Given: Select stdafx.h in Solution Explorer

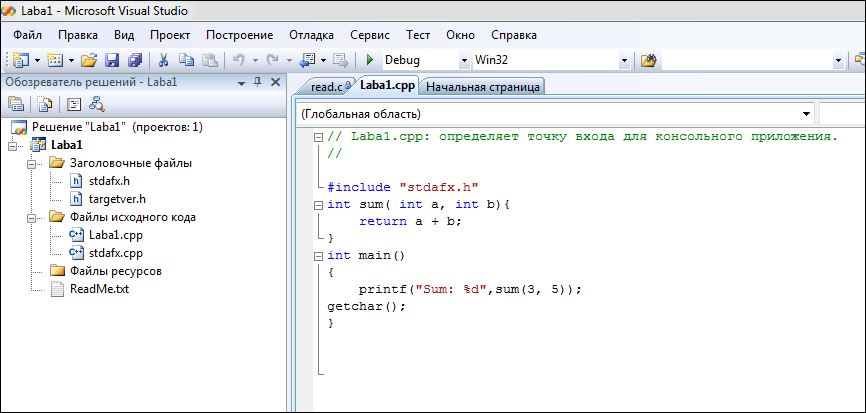Looking at the screenshot, I should (x=109, y=181).
